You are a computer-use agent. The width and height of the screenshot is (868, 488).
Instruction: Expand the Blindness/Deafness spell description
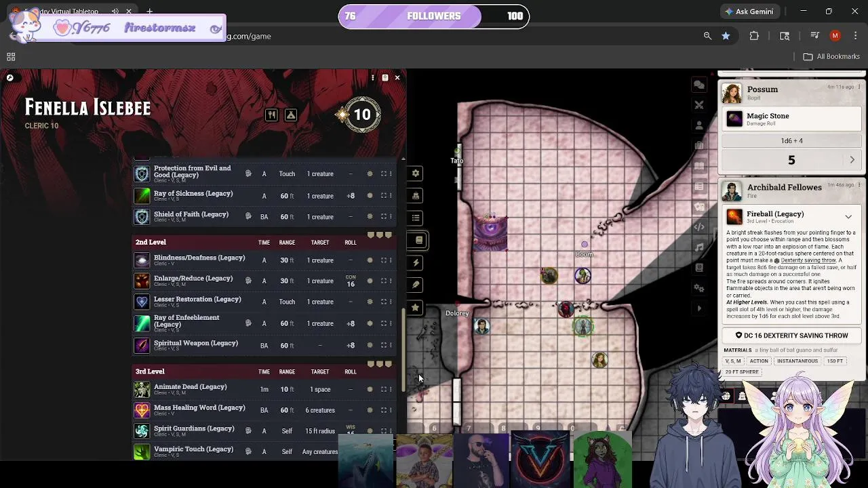click(383, 260)
